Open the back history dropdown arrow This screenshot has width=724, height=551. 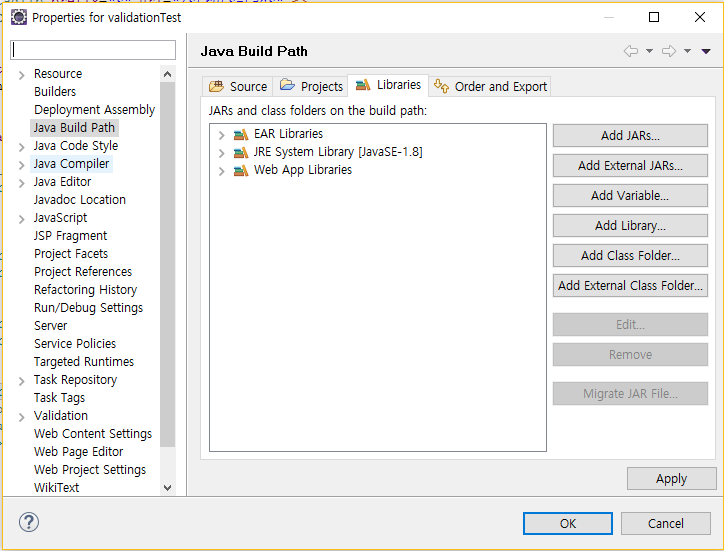(x=649, y=51)
